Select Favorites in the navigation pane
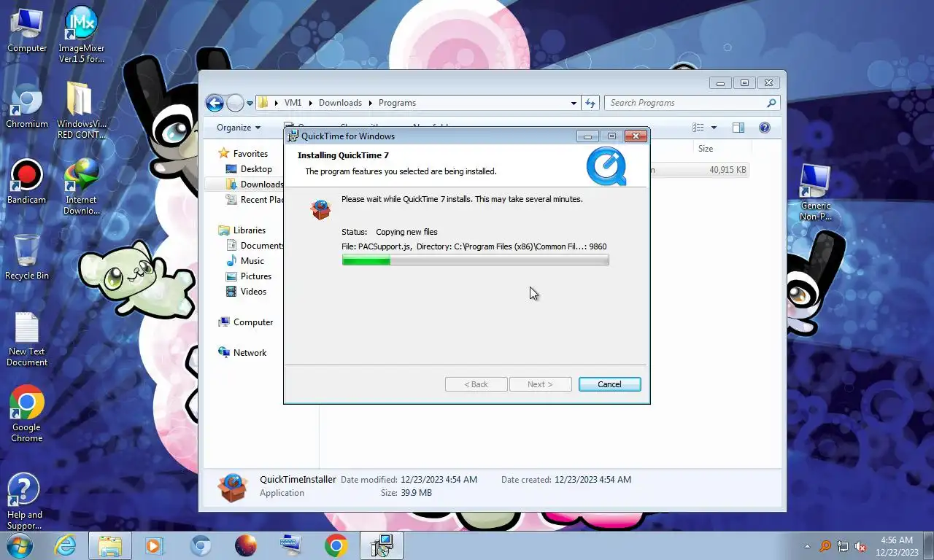Viewport: 934px width, 560px height. pyautogui.click(x=250, y=154)
